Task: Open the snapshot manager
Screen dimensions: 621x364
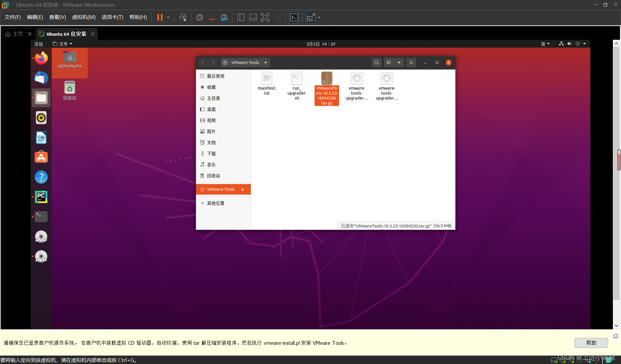Action: [x=224, y=17]
